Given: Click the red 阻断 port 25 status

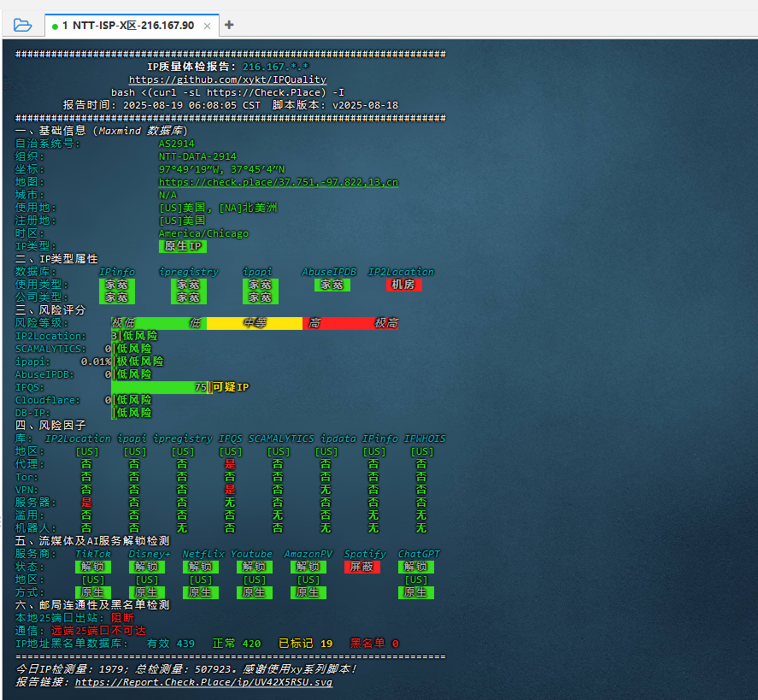Looking at the screenshot, I should click(x=122, y=618).
